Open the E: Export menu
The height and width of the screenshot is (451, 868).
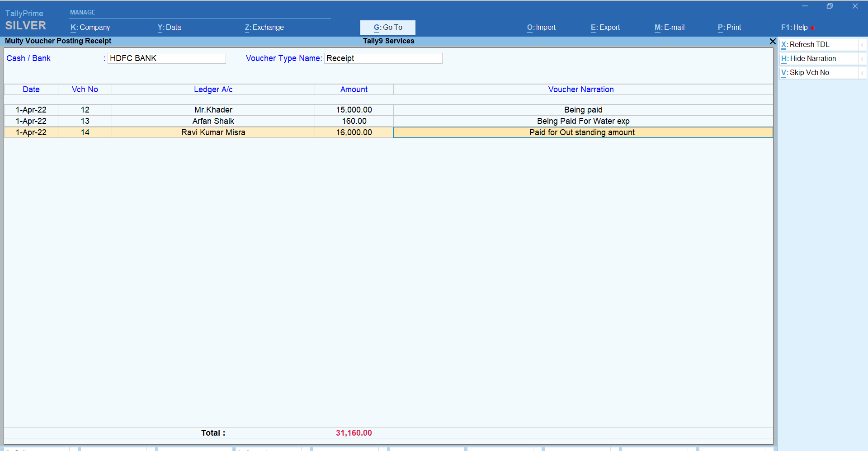click(605, 27)
